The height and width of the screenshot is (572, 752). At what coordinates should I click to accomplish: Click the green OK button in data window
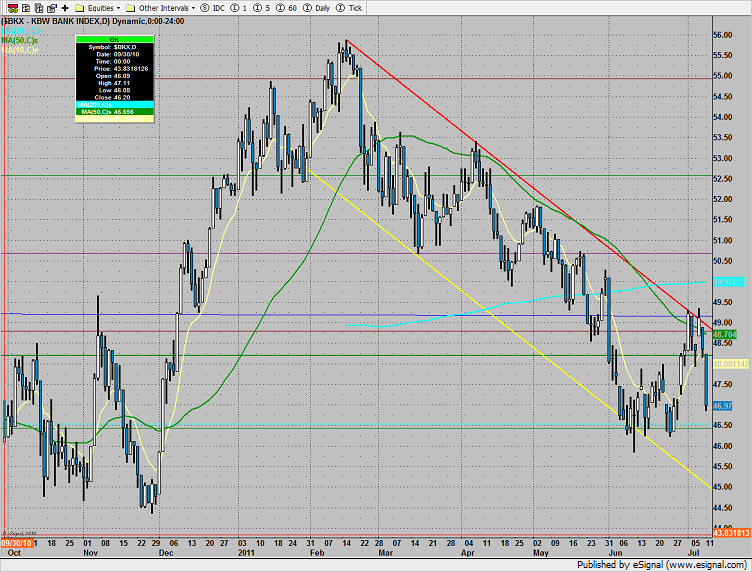[x=115, y=39]
